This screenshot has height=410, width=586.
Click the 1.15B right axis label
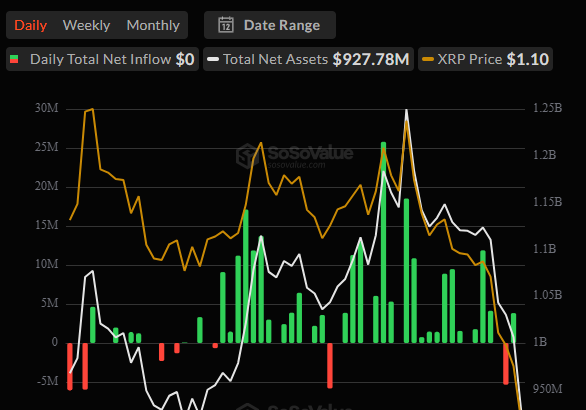click(x=548, y=202)
